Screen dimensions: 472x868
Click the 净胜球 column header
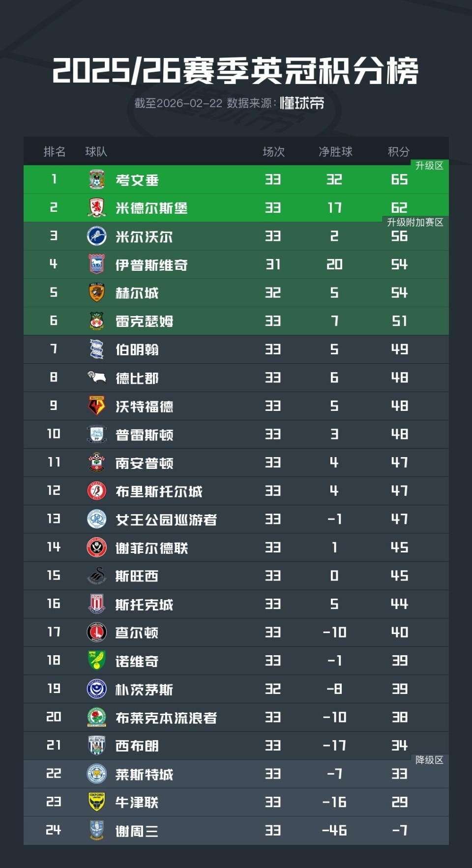click(335, 152)
